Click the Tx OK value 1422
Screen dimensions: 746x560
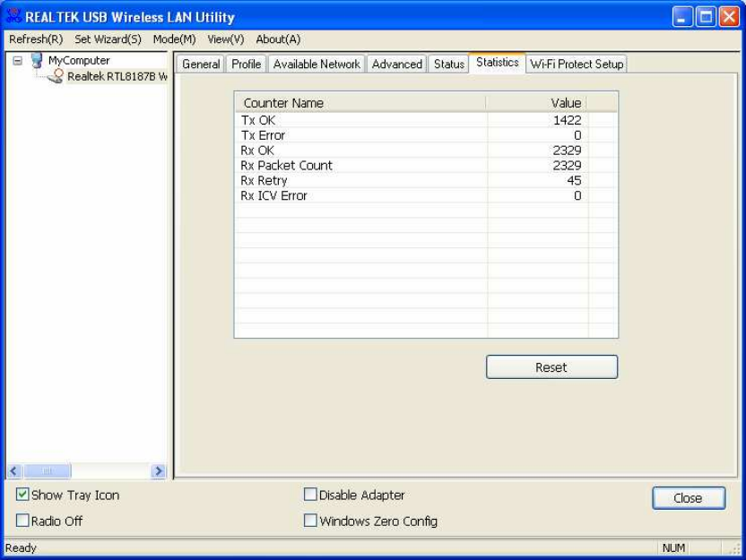[x=567, y=120]
